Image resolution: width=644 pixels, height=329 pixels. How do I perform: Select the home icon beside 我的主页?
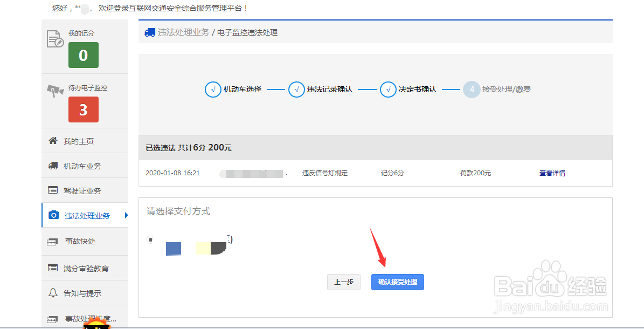(53, 140)
